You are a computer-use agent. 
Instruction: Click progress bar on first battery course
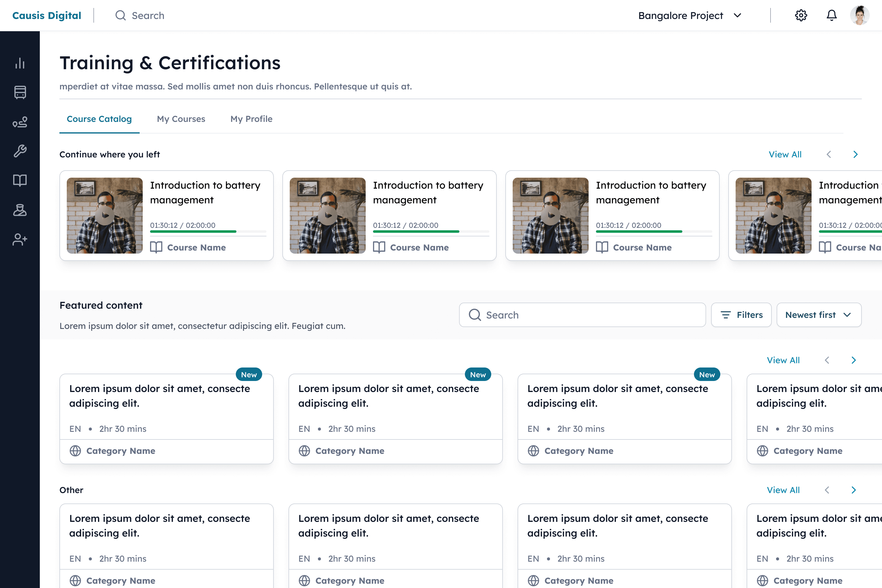[x=208, y=232]
